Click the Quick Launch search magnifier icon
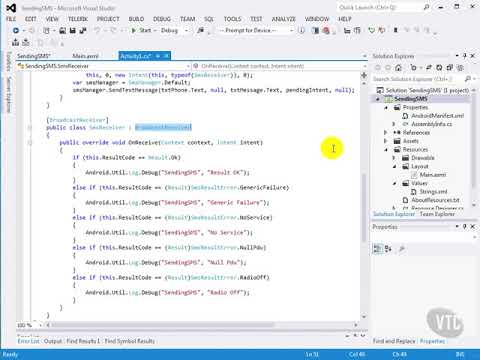Image resolution: width=480 pixels, height=360 pixels. click(x=426, y=7)
